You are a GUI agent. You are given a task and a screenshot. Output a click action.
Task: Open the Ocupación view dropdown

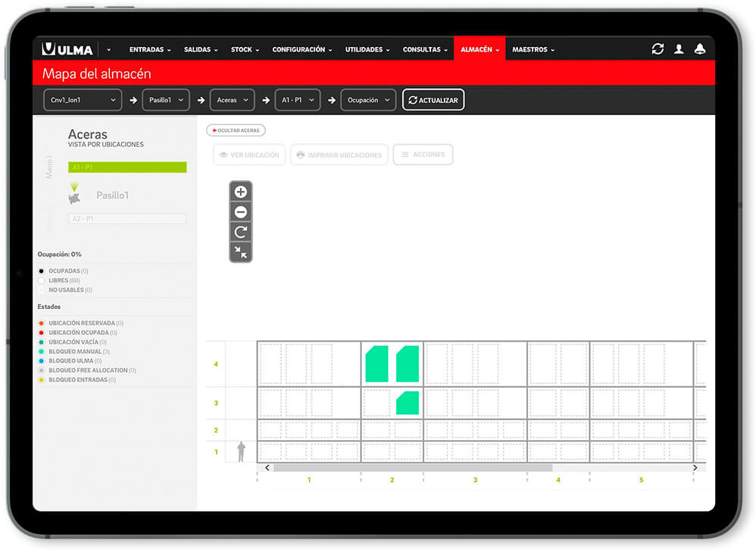pos(368,100)
